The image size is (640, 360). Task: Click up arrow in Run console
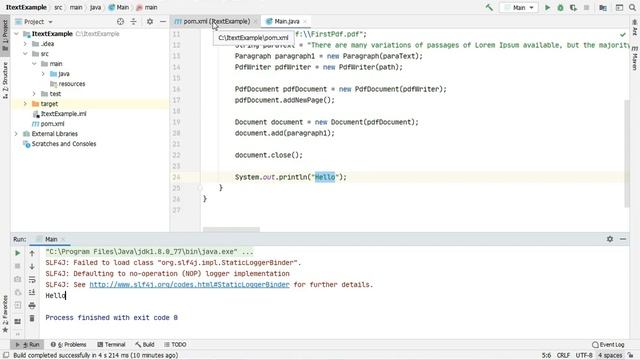tap(32, 253)
